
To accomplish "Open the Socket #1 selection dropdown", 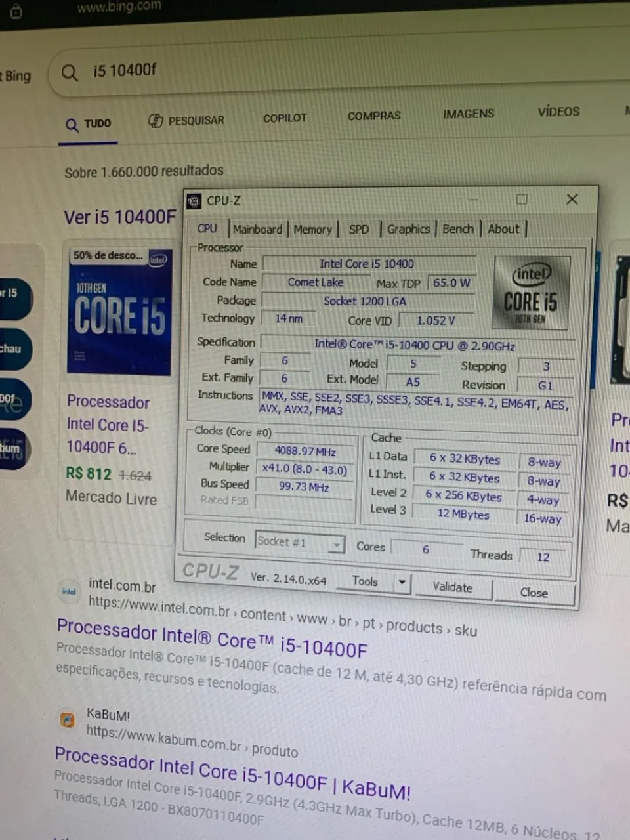I will point(300,542).
